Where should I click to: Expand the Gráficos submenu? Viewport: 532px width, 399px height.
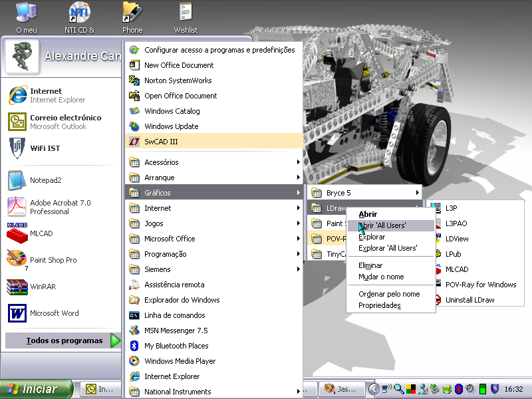pyautogui.click(x=213, y=193)
